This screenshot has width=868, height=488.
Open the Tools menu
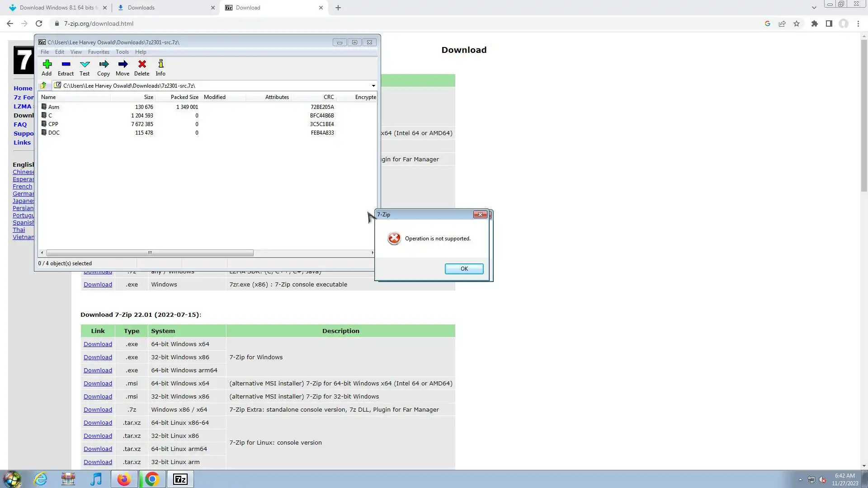[x=122, y=52]
